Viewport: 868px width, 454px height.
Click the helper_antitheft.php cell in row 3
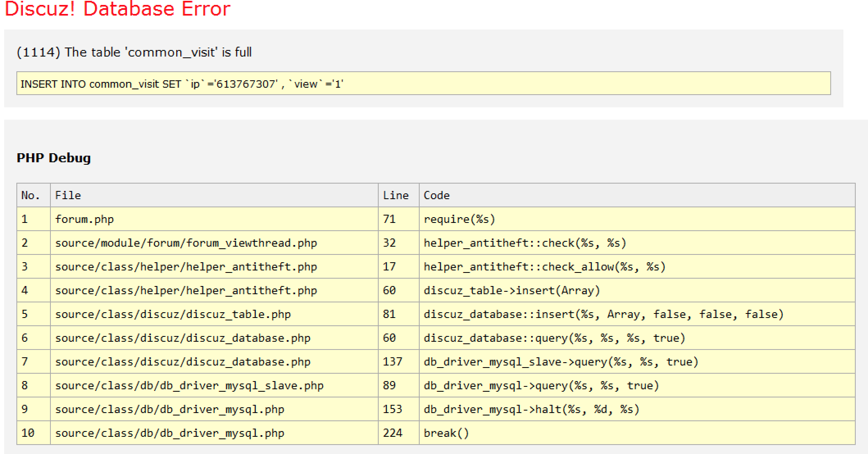pos(214,266)
